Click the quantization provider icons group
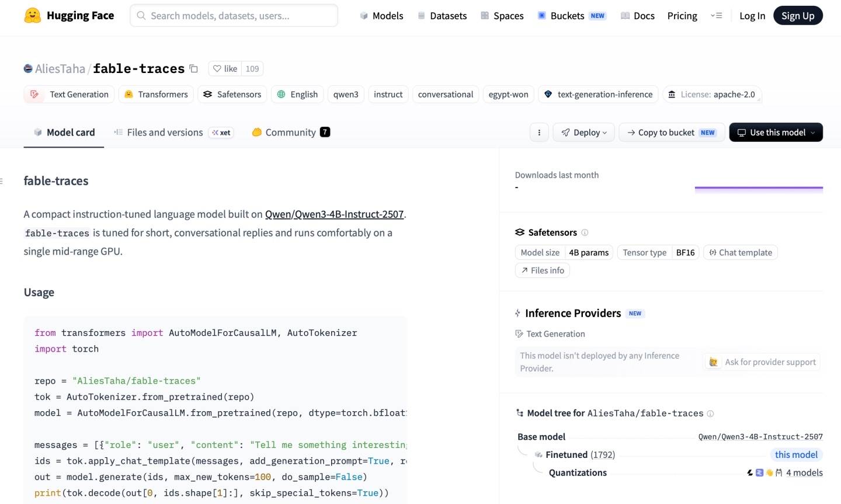This screenshot has height=504, width=841. click(764, 472)
